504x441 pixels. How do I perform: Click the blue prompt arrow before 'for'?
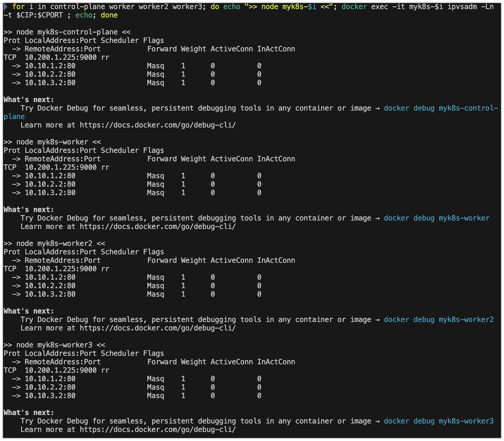pos(5,7)
